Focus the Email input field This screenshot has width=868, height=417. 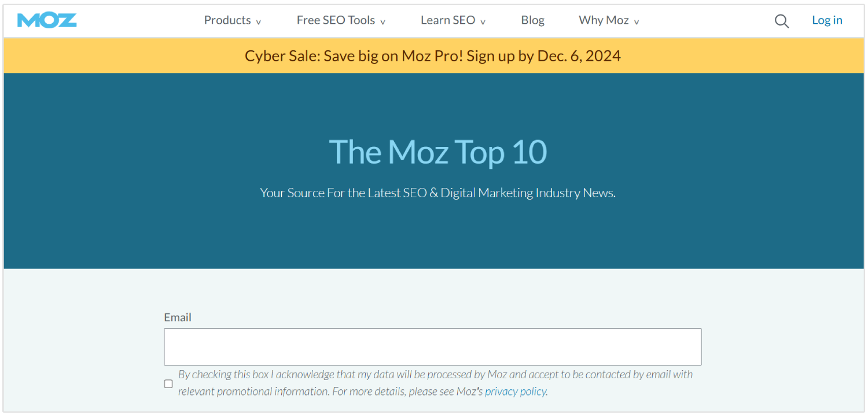point(432,347)
